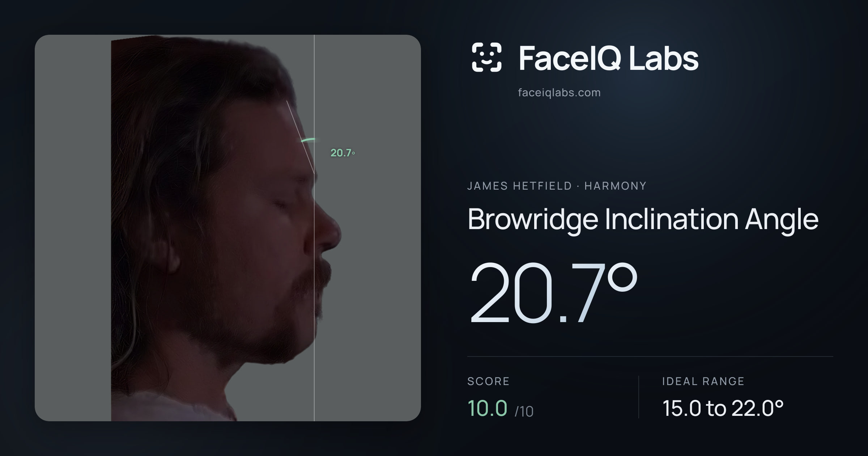The height and width of the screenshot is (456, 868).
Task: Click the IDEAL RANGE label
Action: tap(703, 381)
